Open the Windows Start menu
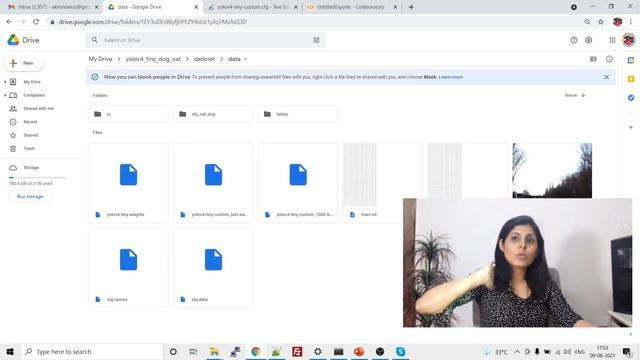The width and height of the screenshot is (640, 360). [x=10, y=351]
